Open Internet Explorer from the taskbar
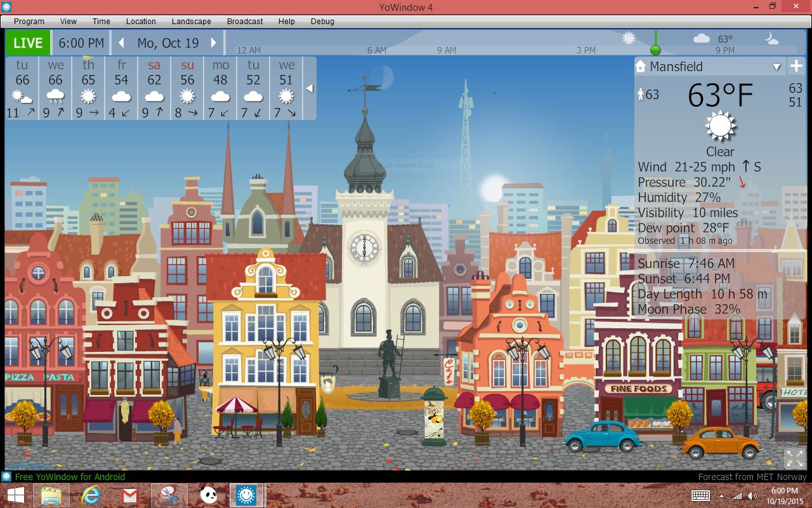 coord(91,495)
